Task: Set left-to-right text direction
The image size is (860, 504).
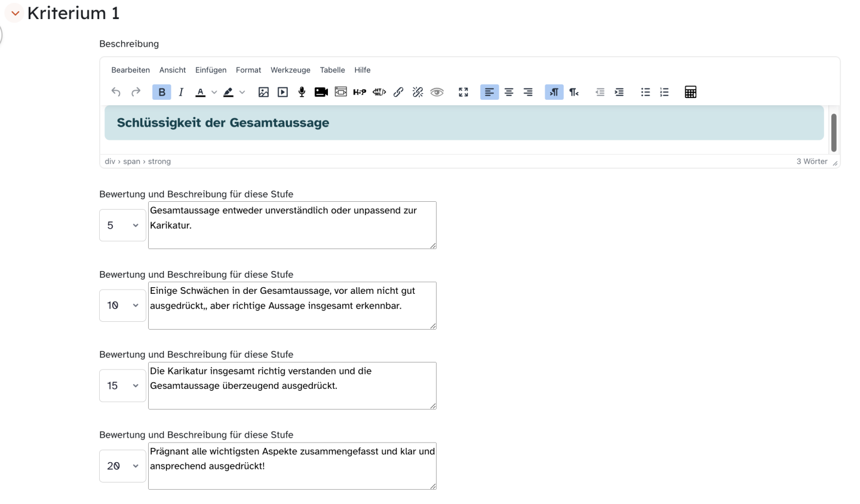Action: coord(554,92)
